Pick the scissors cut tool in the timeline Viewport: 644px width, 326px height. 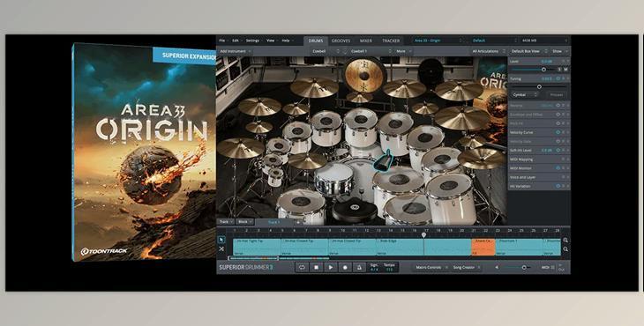(221, 249)
